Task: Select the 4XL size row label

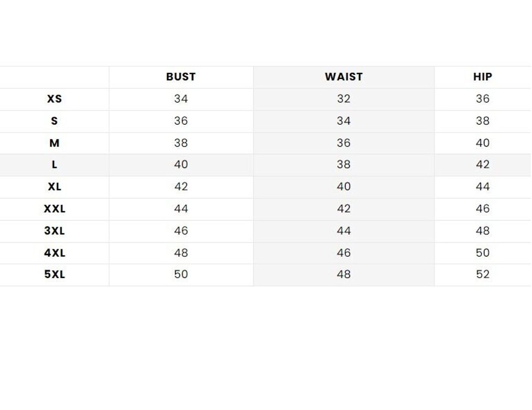Action: [x=54, y=253]
